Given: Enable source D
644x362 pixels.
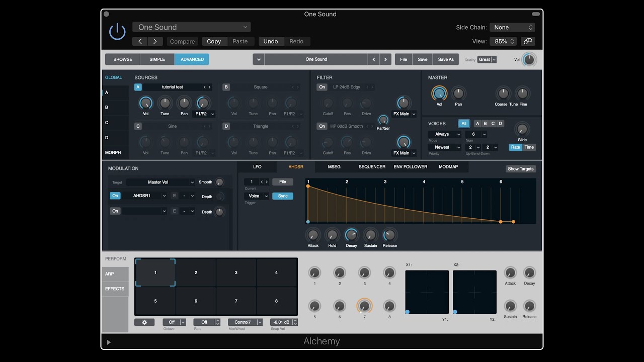Looking at the screenshot, I should [226, 126].
